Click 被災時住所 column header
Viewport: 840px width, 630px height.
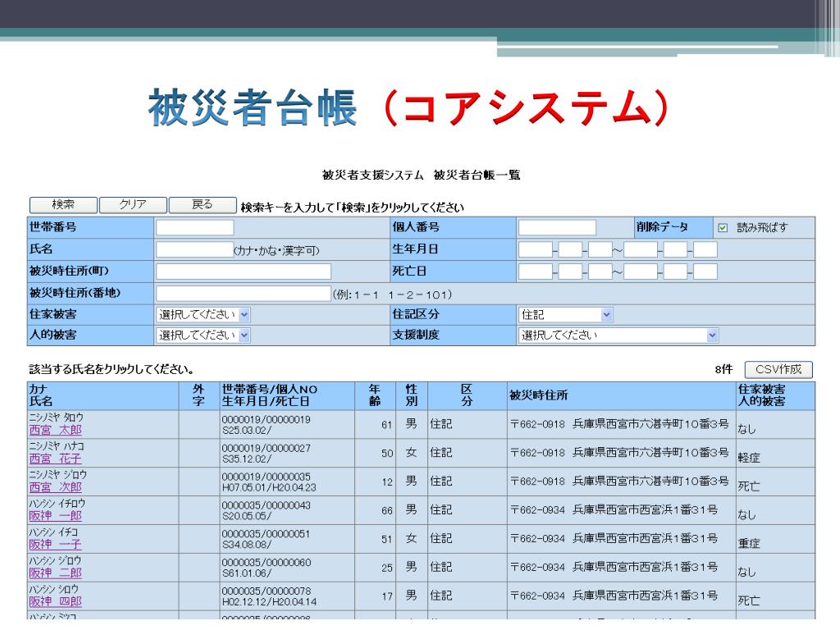pyautogui.click(x=622, y=395)
